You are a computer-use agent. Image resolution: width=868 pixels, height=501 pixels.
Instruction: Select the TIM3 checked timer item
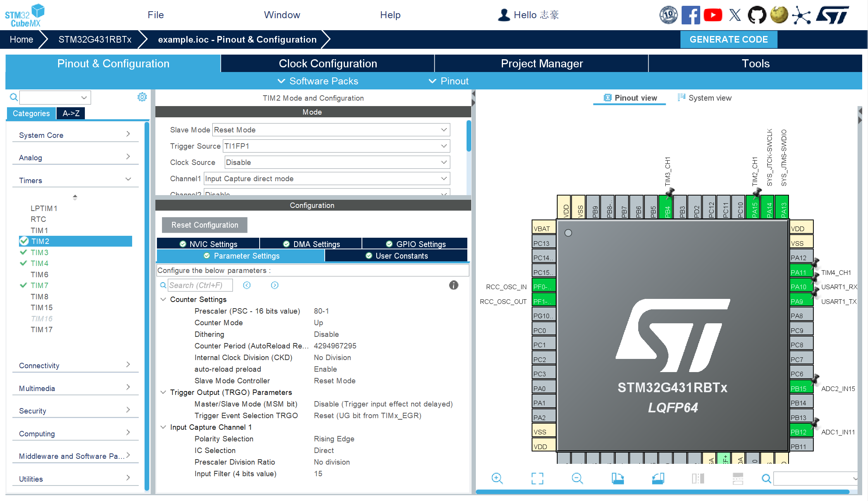point(40,252)
